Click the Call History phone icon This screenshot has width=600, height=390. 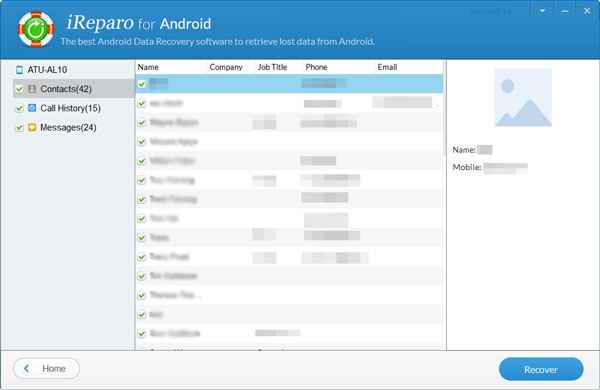click(x=32, y=108)
